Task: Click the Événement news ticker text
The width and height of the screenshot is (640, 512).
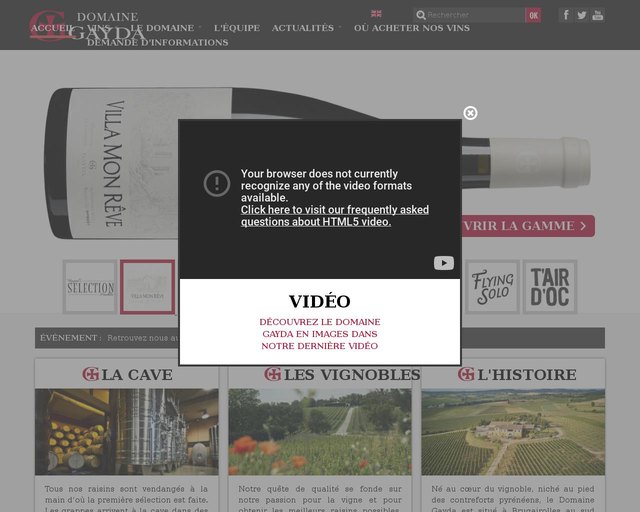Action: coord(143,338)
